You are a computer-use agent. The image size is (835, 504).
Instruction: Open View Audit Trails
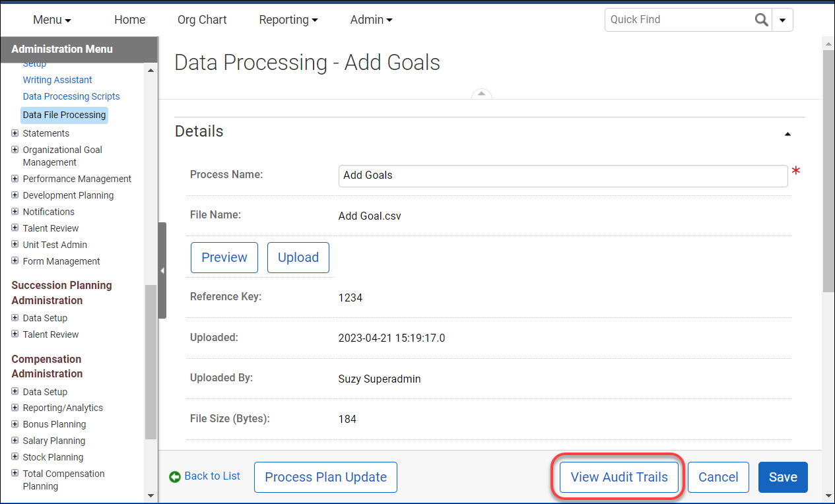click(618, 476)
